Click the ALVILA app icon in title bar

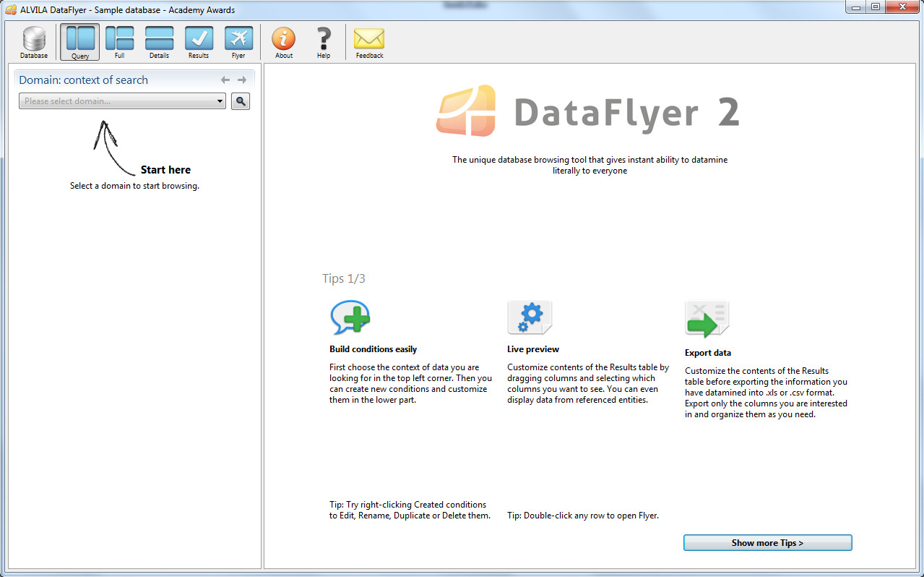tap(11, 10)
